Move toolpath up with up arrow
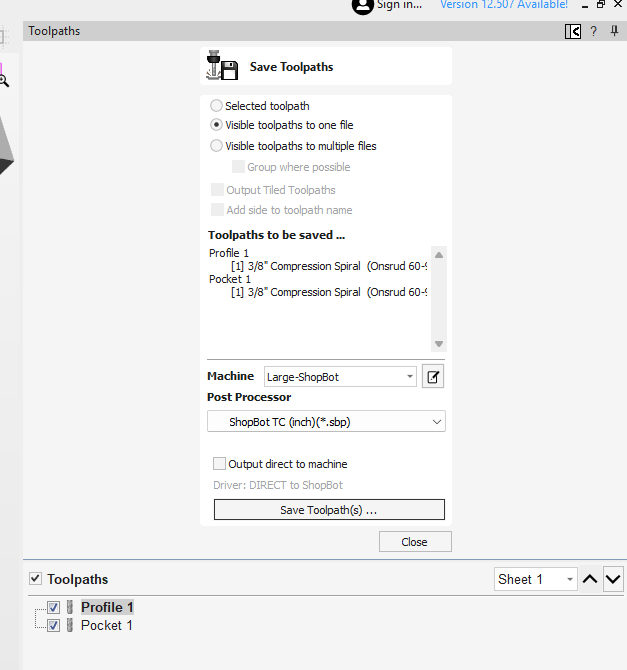 (x=590, y=579)
